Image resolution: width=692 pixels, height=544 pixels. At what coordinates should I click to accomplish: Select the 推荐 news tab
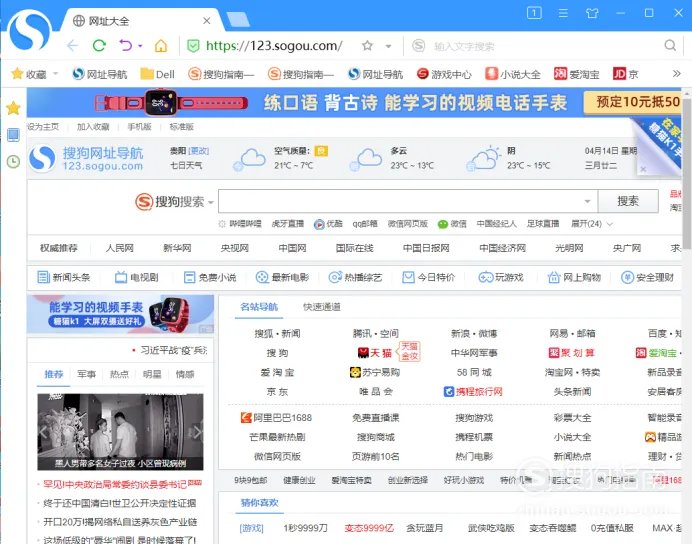(54, 374)
